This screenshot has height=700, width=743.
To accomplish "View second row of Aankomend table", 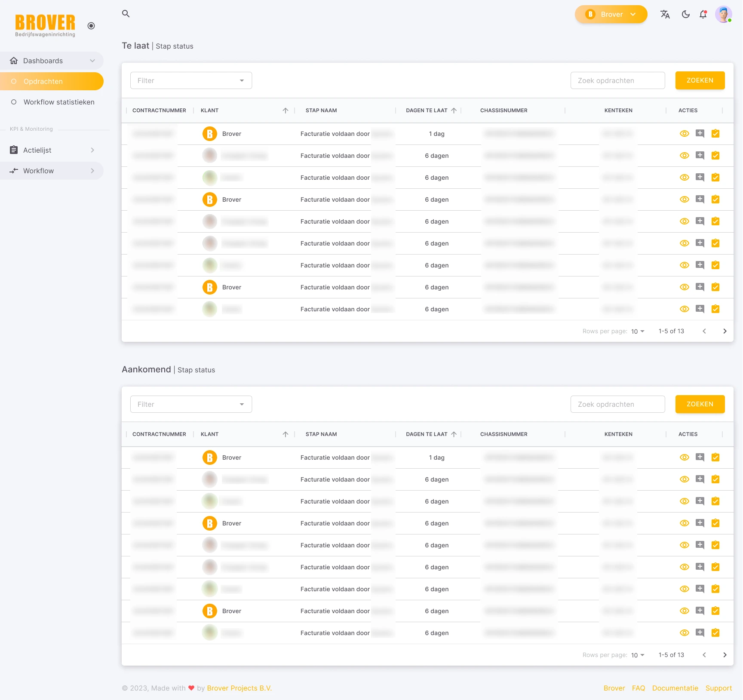I will tap(685, 479).
